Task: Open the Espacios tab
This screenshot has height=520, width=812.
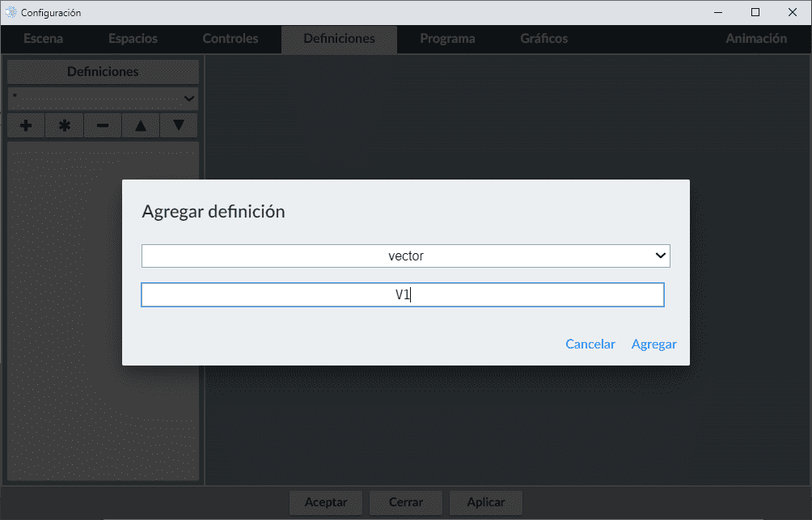Action: 133,39
